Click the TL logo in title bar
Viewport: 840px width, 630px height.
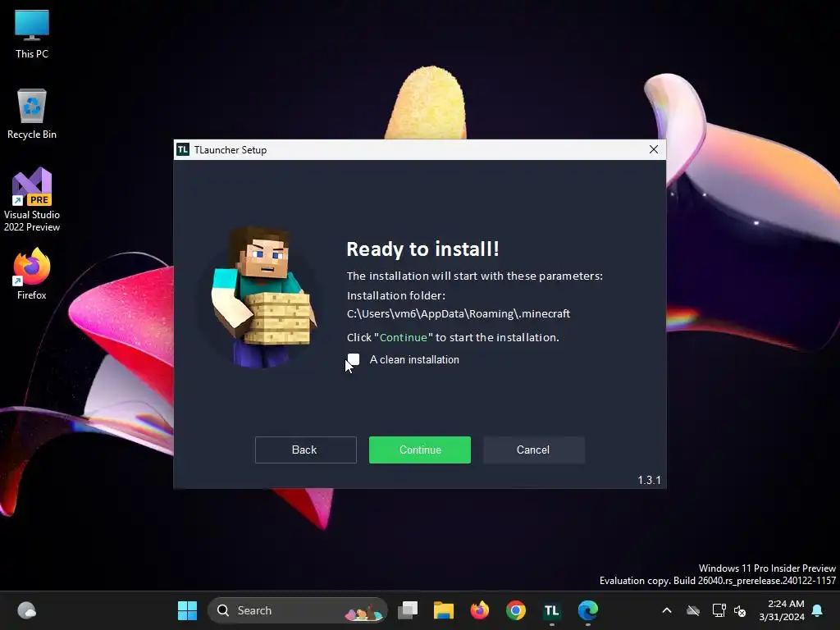(x=183, y=149)
